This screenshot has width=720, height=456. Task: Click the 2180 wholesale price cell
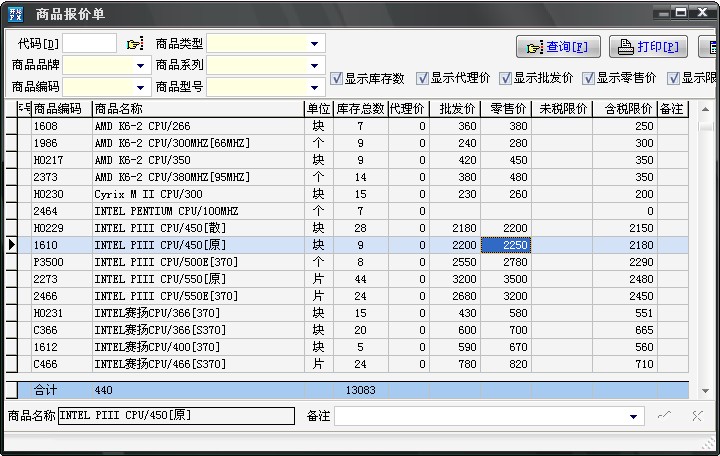tap(455, 228)
